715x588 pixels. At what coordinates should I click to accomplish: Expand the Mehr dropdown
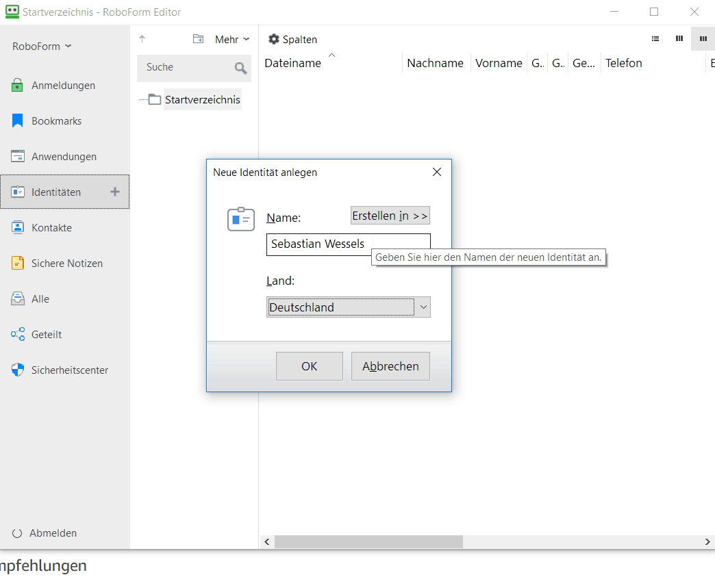(232, 40)
